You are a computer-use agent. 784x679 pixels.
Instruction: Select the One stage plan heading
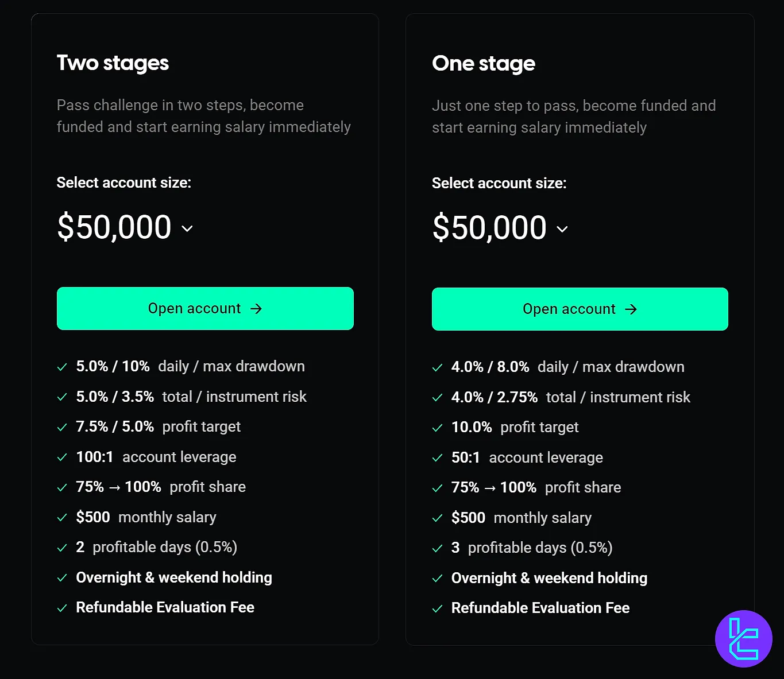(484, 64)
